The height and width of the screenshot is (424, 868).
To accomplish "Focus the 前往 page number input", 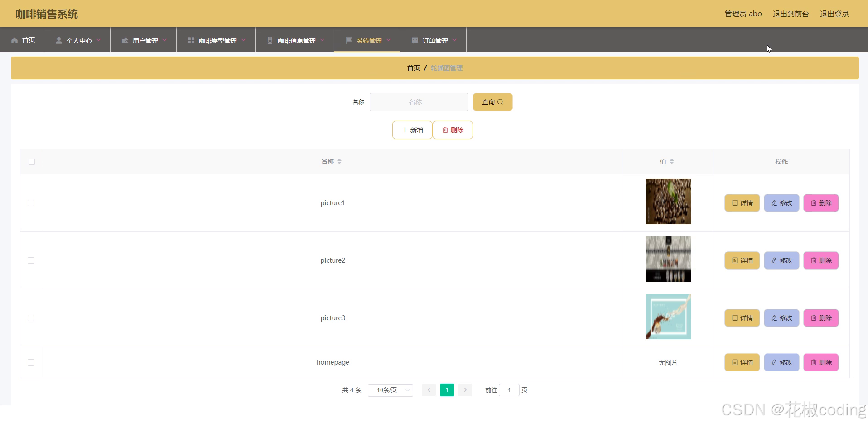I will tap(509, 390).
